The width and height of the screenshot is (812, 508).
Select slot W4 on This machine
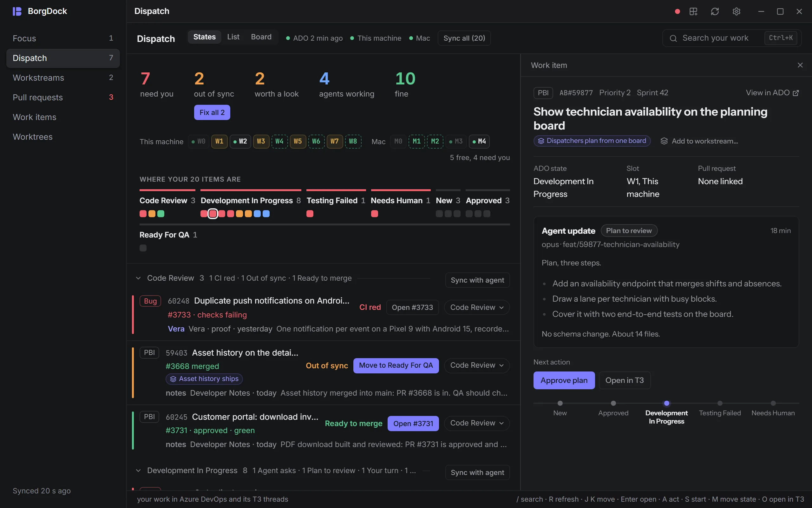point(279,142)
